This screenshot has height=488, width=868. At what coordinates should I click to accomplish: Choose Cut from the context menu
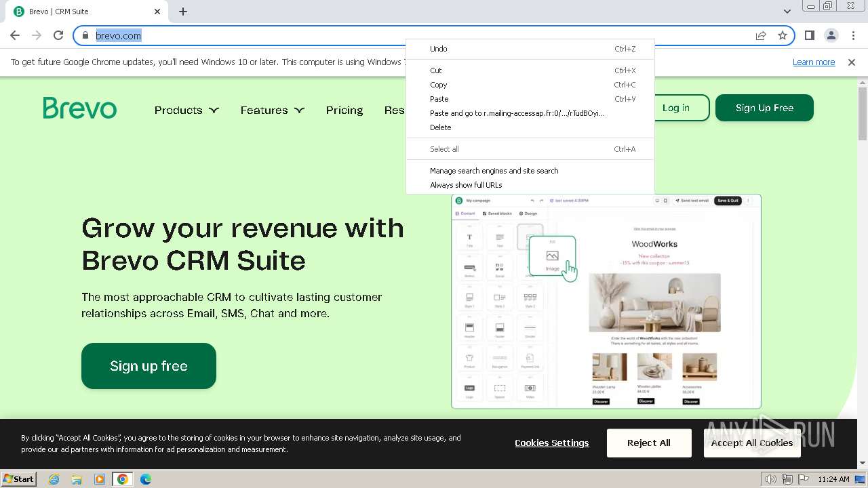tap(530, 70)
